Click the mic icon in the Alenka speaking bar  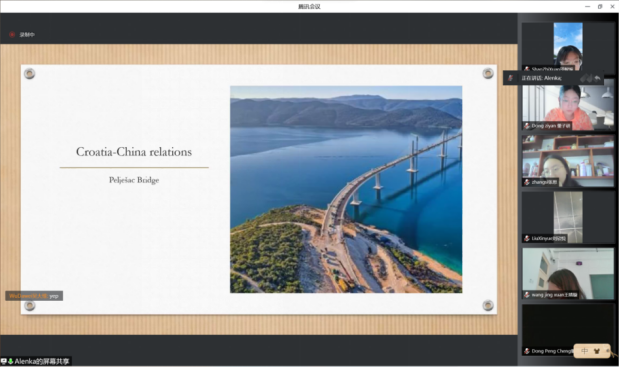(x=510, y=78)
